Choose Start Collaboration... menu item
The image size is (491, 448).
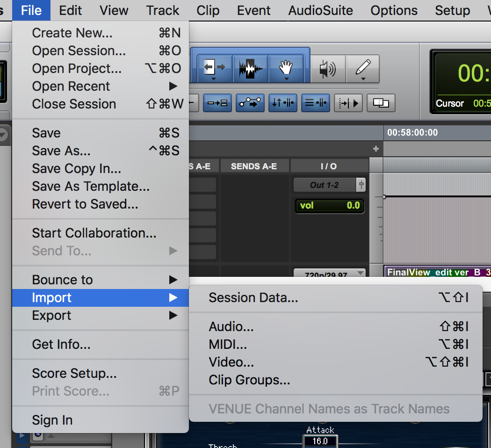(100, 233)
